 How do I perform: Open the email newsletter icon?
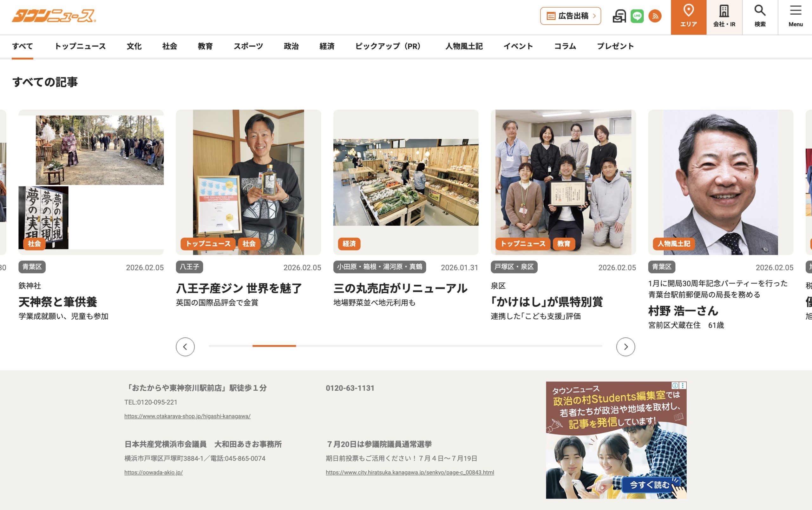[x=619, y=16]
